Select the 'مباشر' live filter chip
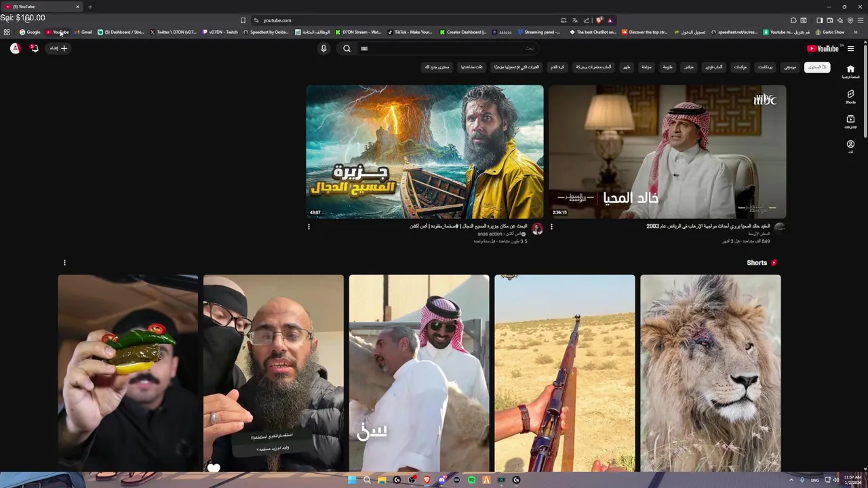 coord(689,67)
